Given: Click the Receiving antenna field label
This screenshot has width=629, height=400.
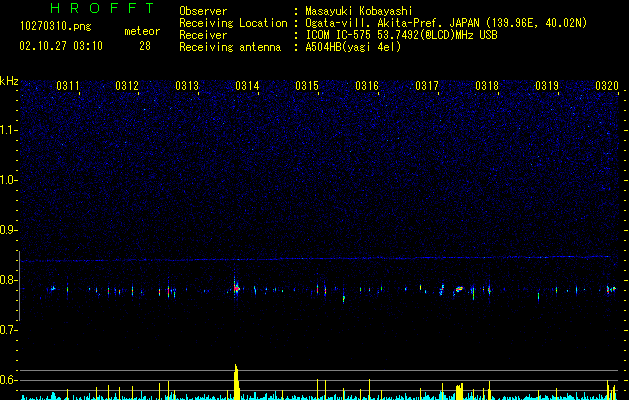Looking at the screenshot, I should click(230, 47).
